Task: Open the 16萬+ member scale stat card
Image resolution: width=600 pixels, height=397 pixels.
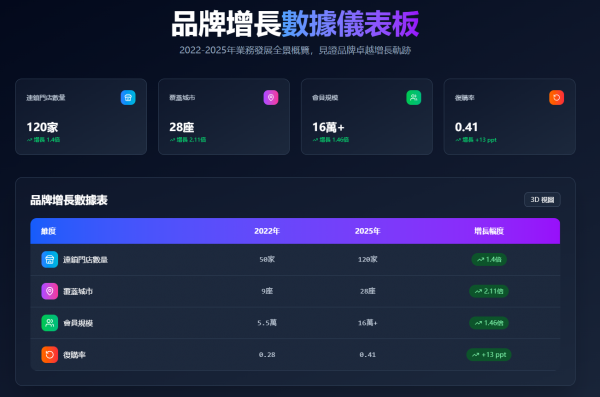Action: coord(367,117)
